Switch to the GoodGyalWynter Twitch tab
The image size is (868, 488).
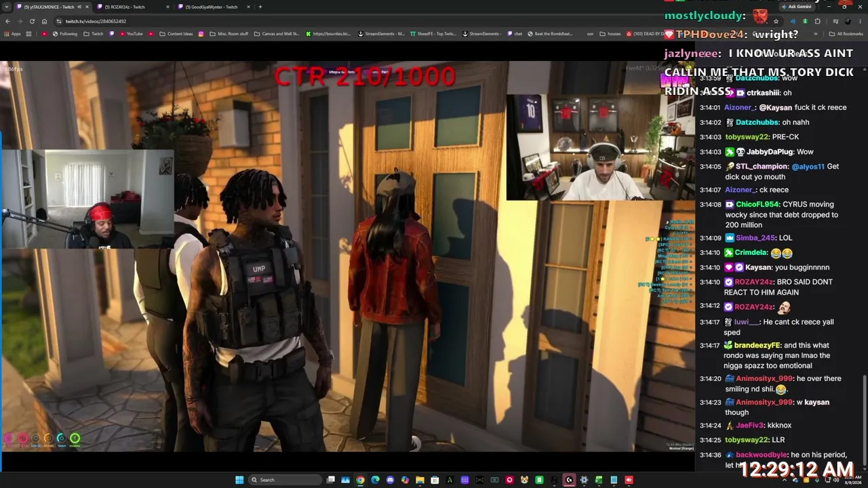pos(212,7)
